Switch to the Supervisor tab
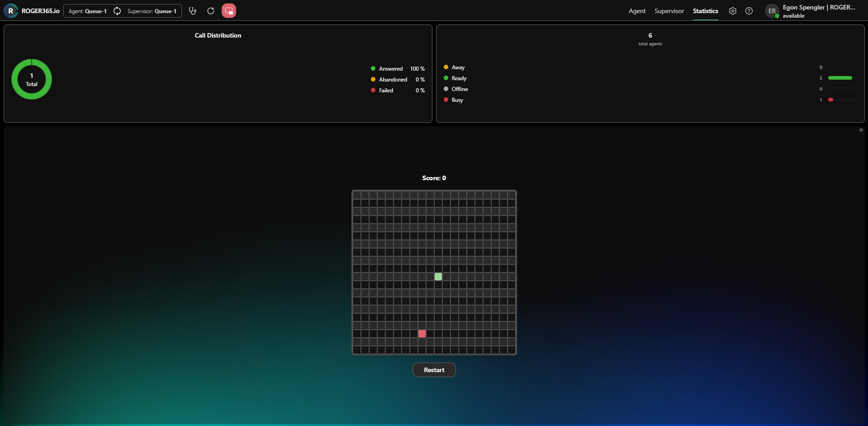Screen dimensions: 868x426 (x=669, y=11)
